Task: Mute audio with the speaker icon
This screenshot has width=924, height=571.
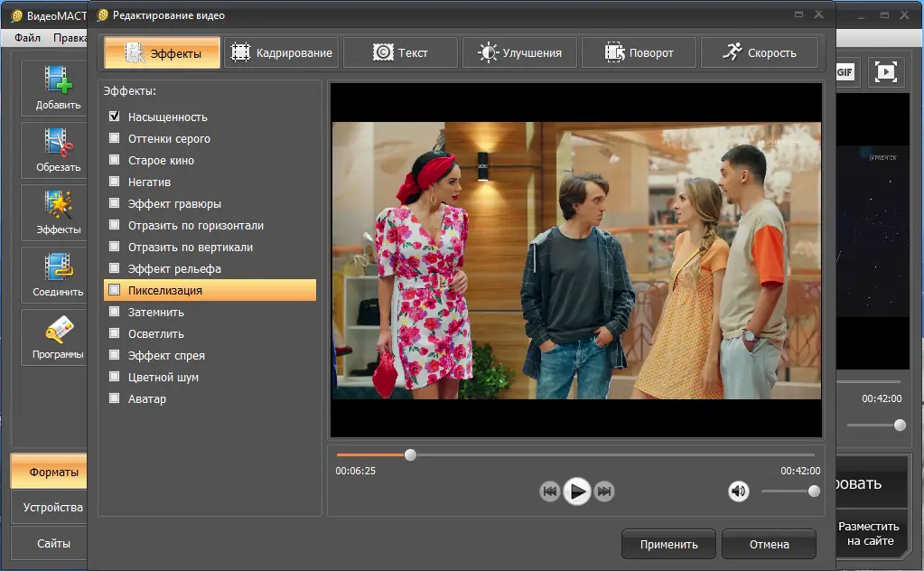Action: tap(739, 491)
